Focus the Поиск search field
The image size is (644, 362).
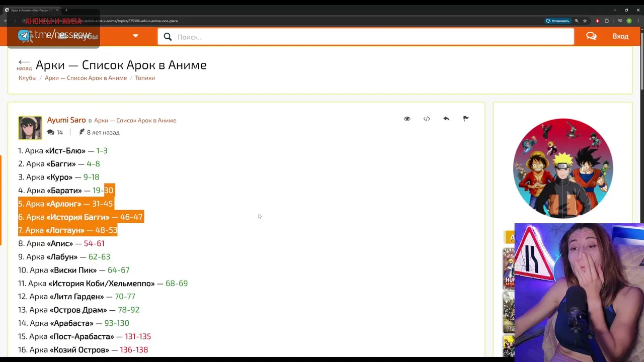pyautogui.click(x=366, y=37)
